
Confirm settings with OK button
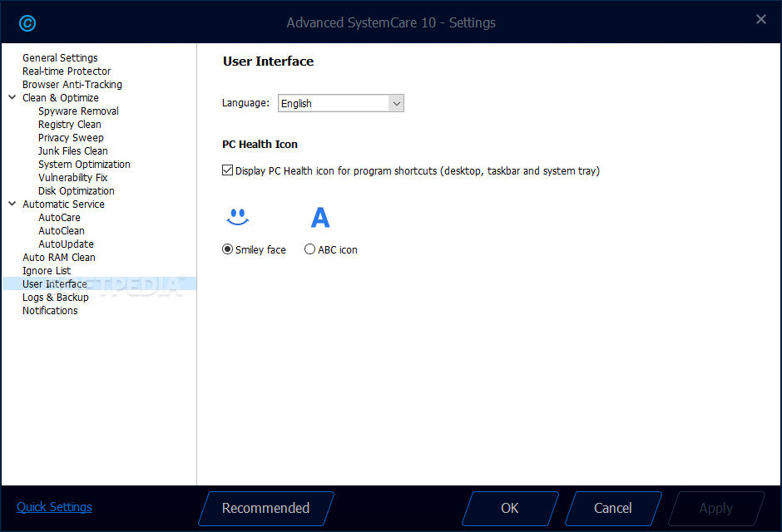[510, 508]
